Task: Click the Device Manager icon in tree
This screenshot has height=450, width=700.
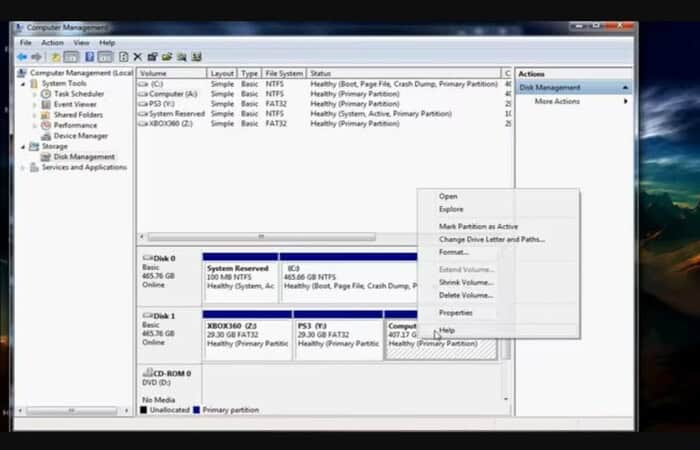Action: click(x=46, y=136)
